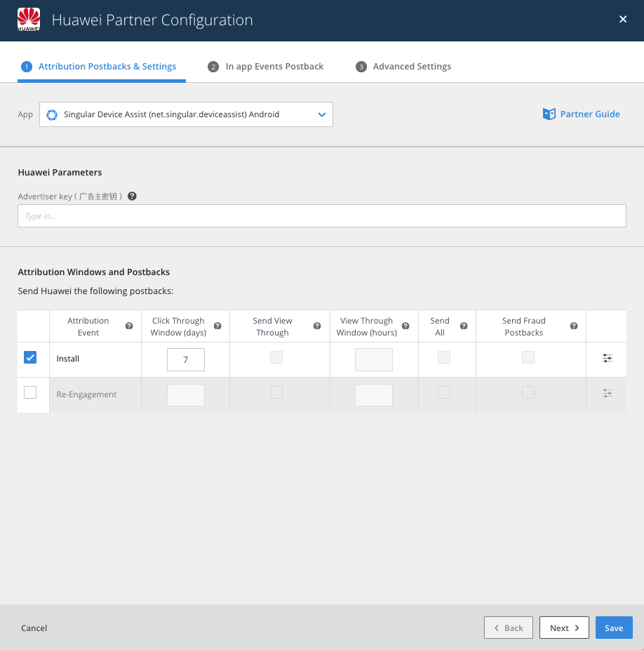
Task: Click Install view through window hours field
Action: tap(373, 359)
